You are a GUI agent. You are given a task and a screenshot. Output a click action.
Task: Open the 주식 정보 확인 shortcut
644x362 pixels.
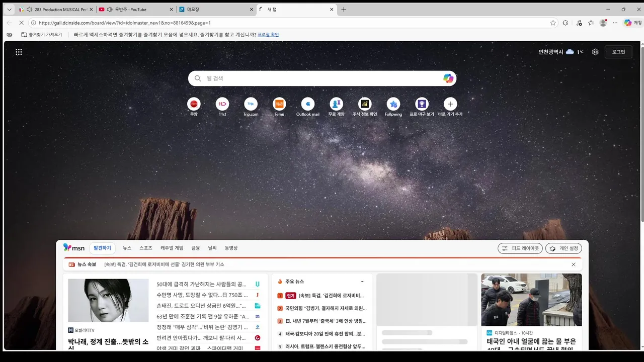point(365,107)
